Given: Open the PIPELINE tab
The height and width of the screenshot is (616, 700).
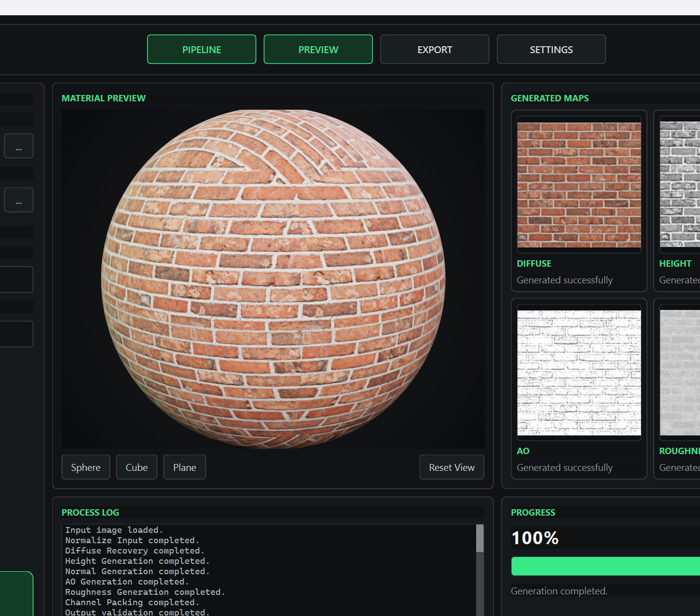Looking at the screenshot, I should (x=202, y=49).
